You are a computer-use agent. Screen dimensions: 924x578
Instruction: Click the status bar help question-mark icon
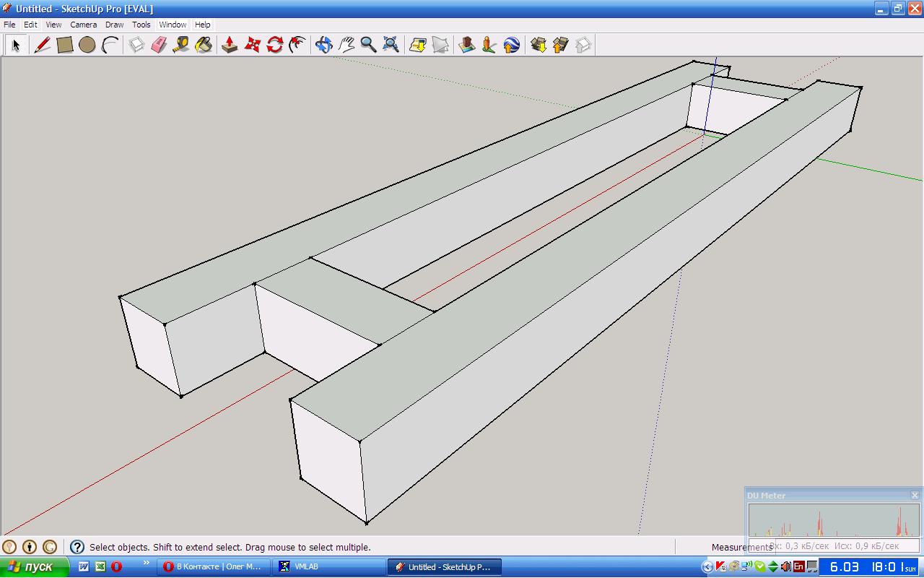(x=77, y=547)
